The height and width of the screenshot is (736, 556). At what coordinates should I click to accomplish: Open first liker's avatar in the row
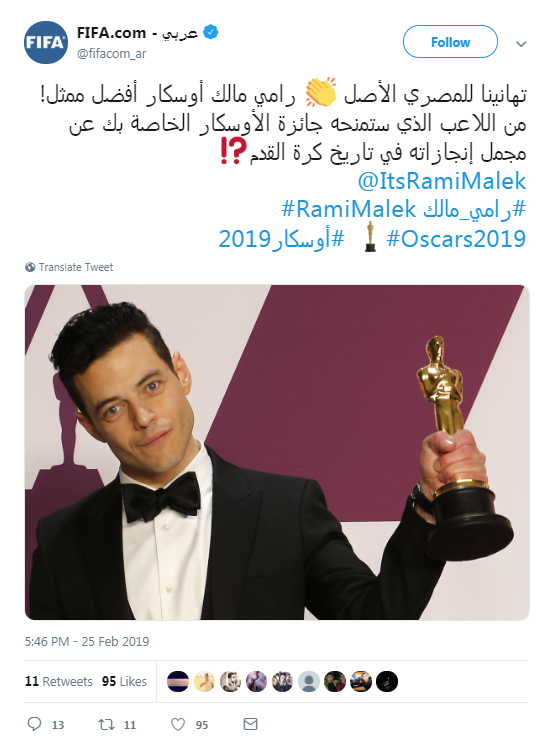point(178,681)
